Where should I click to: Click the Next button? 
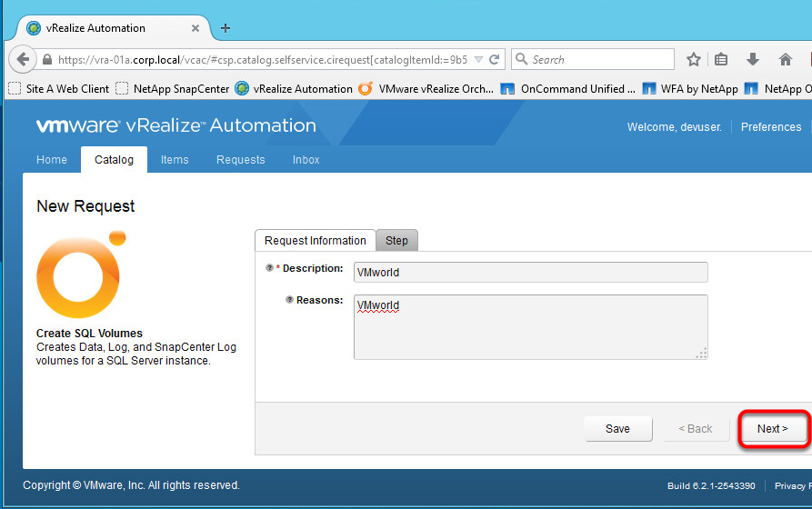click(x=773, y=429)
